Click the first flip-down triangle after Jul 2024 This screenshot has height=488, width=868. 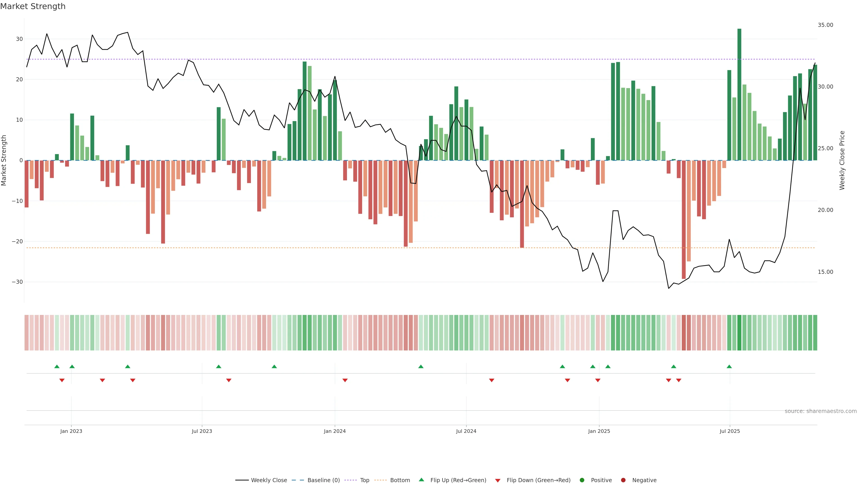(x=492, y=380)
